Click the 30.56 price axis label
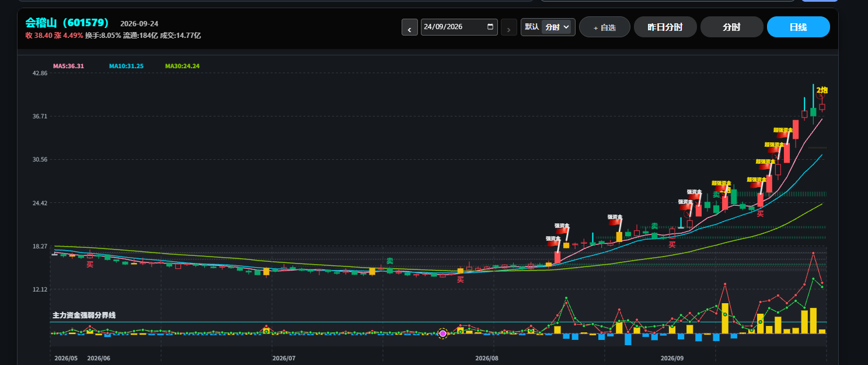The width and height of the screenshot is (868, 365). pyautogui.click(x=40, y=160)
